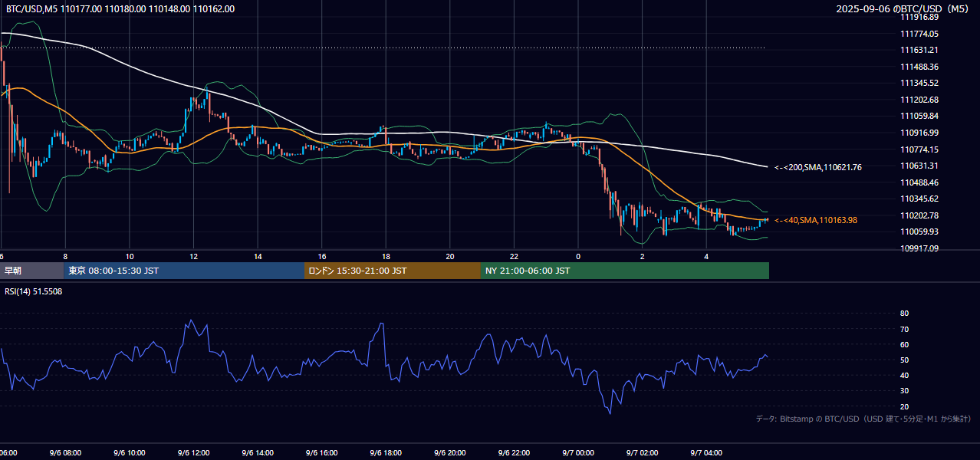Screen dimensions: 980x460
Task: Click the 9/7 00:00 time label
Action: (578, 453)
